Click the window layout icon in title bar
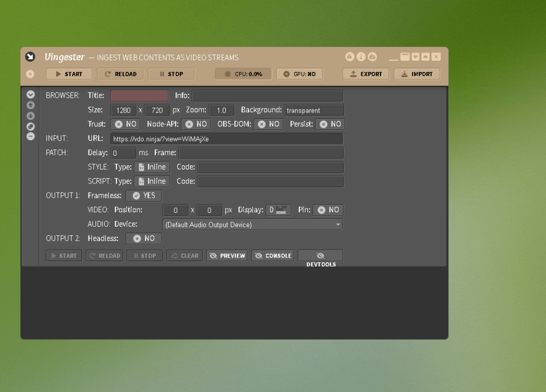Screen dimensions: 546x392 point(405,57)
